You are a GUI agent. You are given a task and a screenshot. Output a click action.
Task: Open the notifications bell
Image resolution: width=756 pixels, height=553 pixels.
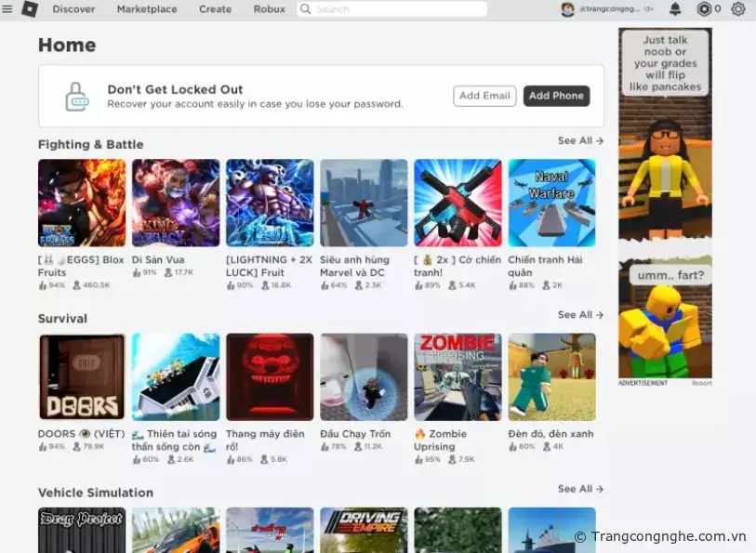coord(675,9)
